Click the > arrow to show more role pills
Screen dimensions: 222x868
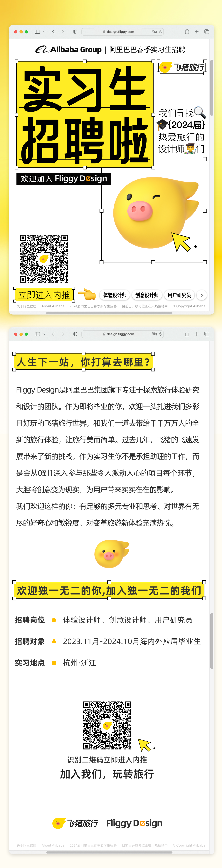point(202,295)
